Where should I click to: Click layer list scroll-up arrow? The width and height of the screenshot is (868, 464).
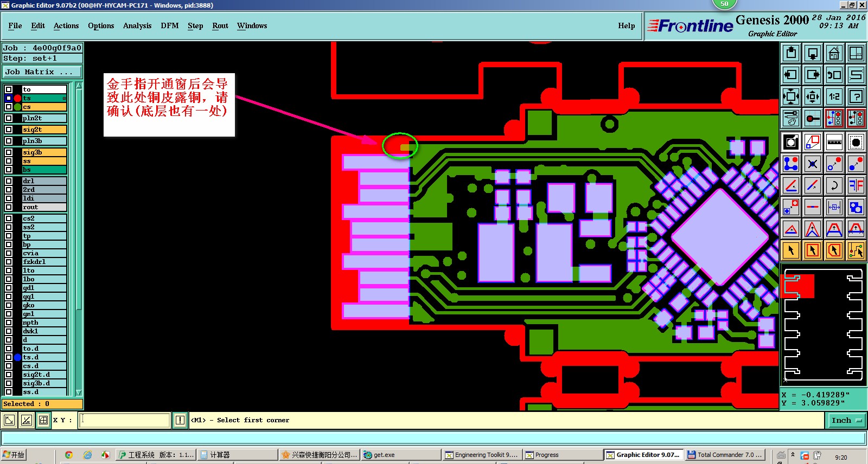tap(79, 86)
